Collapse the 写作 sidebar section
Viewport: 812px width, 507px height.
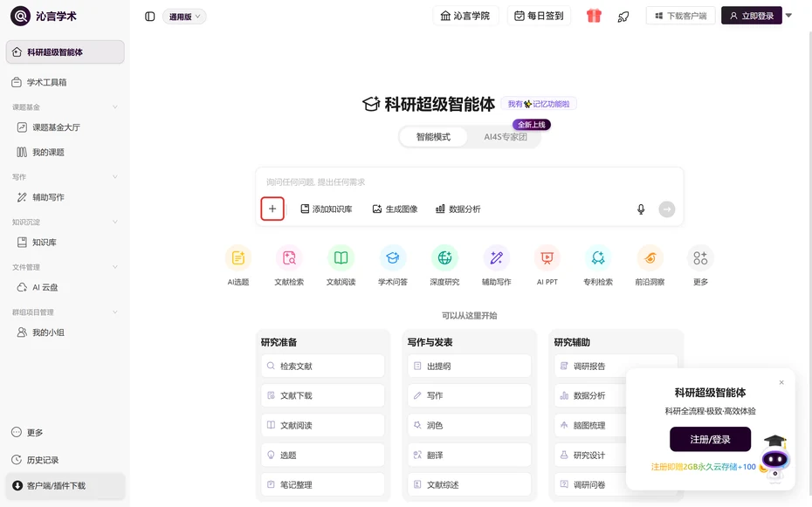[x=115, y=177]
